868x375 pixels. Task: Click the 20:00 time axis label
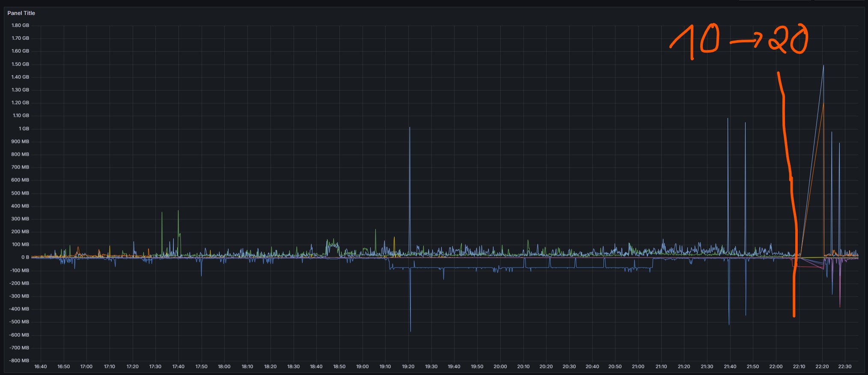click(500, 367)
